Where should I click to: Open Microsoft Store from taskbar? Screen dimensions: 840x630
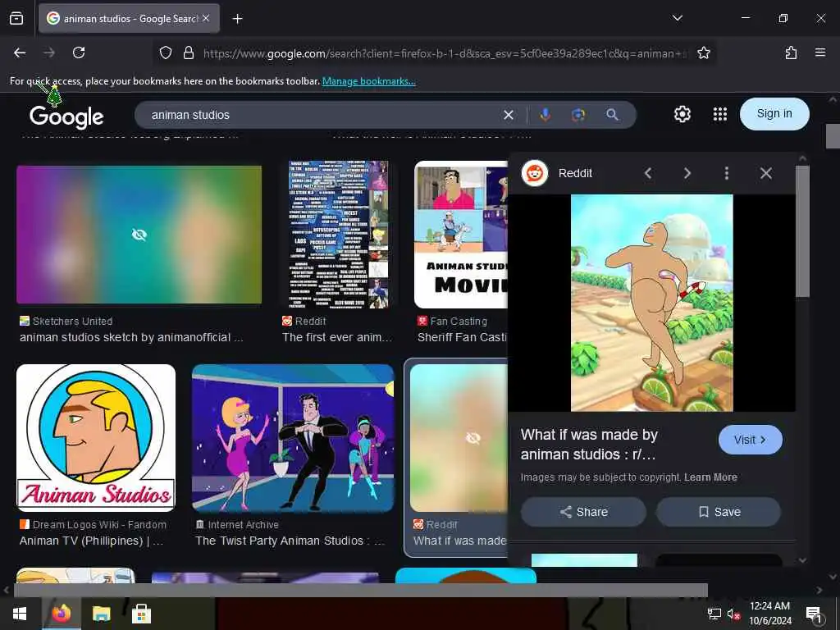(x=141, y=614)
